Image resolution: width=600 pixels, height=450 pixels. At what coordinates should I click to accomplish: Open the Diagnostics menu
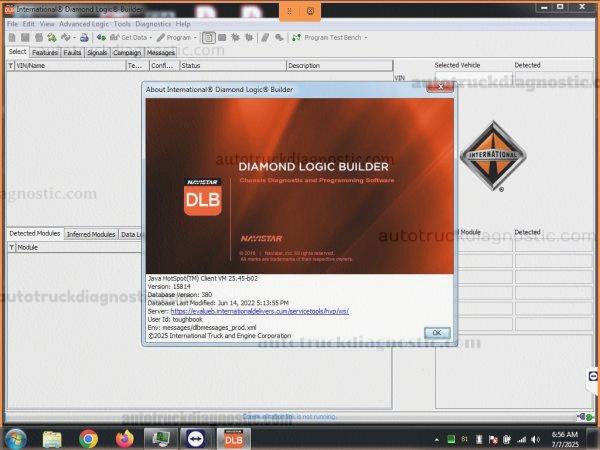tap(153, 23)
